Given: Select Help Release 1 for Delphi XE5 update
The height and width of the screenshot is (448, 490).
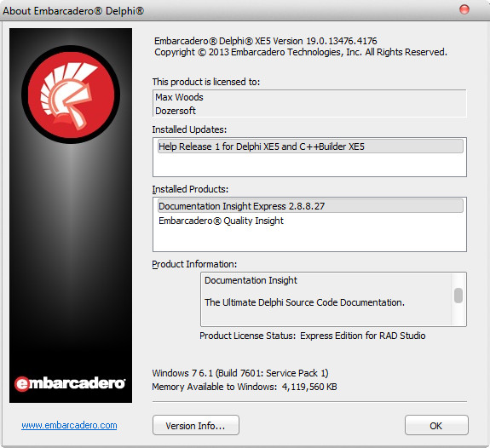Looking at the screenshot, I should [x=310, y=146].
